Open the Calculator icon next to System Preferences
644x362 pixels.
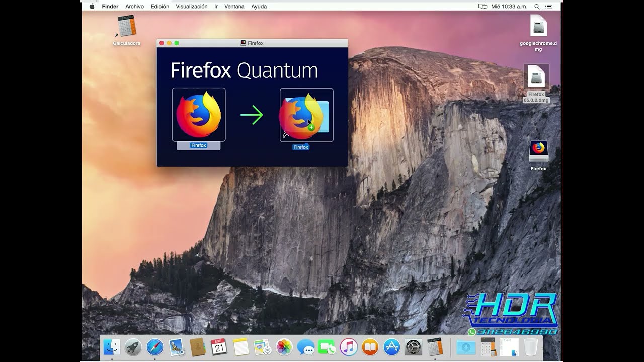click(x=435, y=347)
